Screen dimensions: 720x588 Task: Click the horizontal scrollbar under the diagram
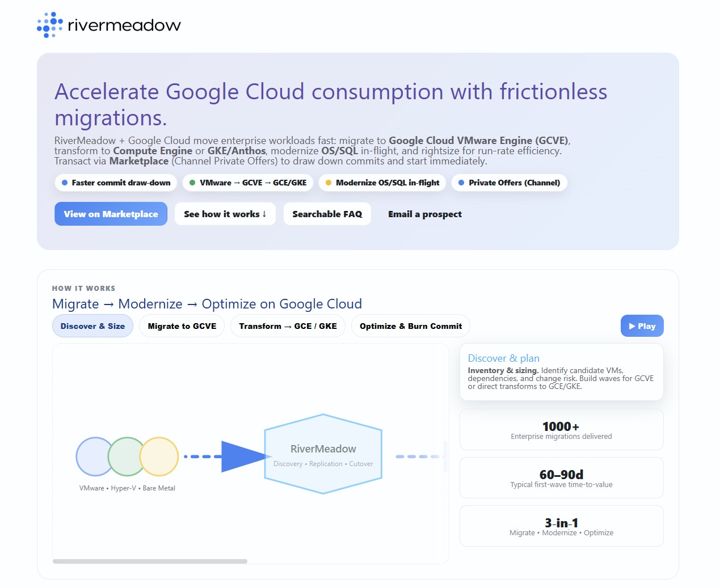click(150, 561)
